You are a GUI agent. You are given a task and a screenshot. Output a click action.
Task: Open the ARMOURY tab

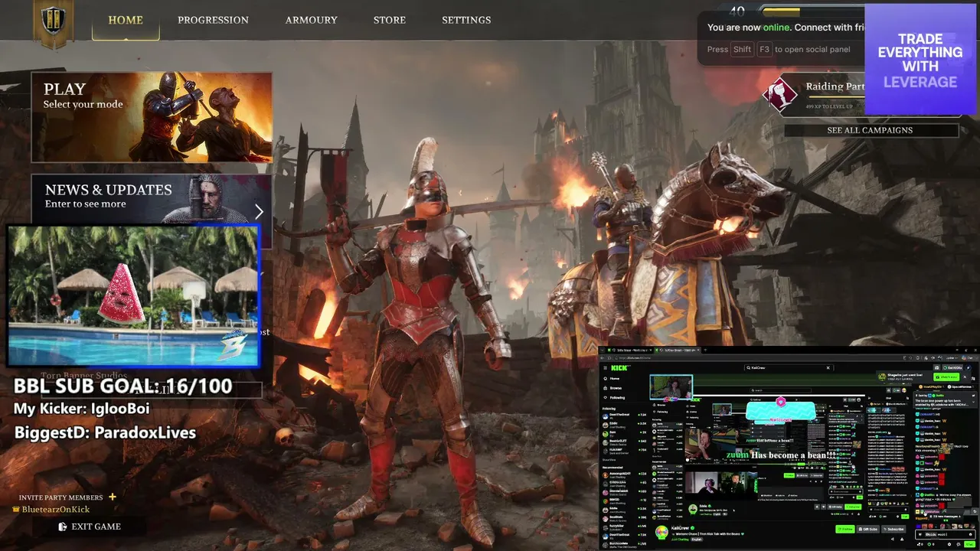click(311, 20)
